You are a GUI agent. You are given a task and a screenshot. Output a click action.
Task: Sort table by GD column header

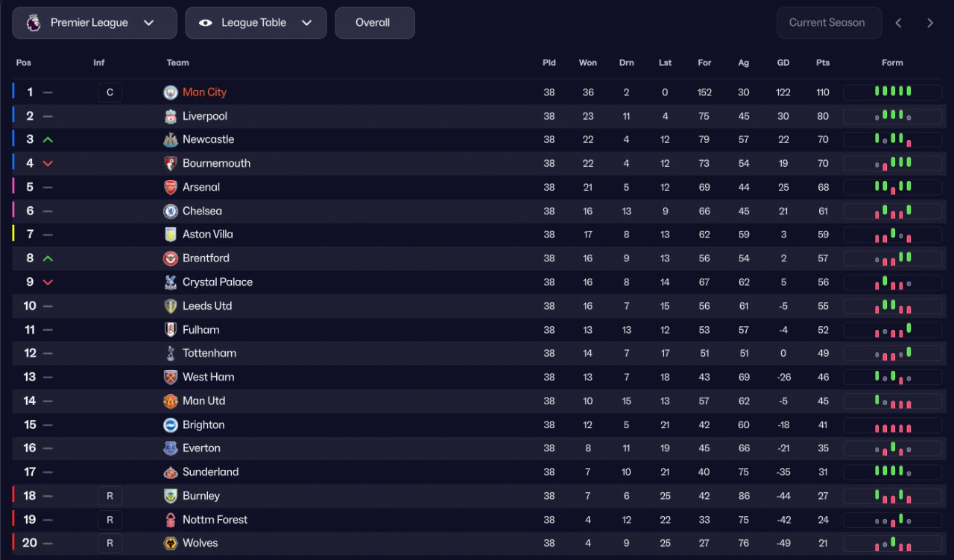point(783,63)
